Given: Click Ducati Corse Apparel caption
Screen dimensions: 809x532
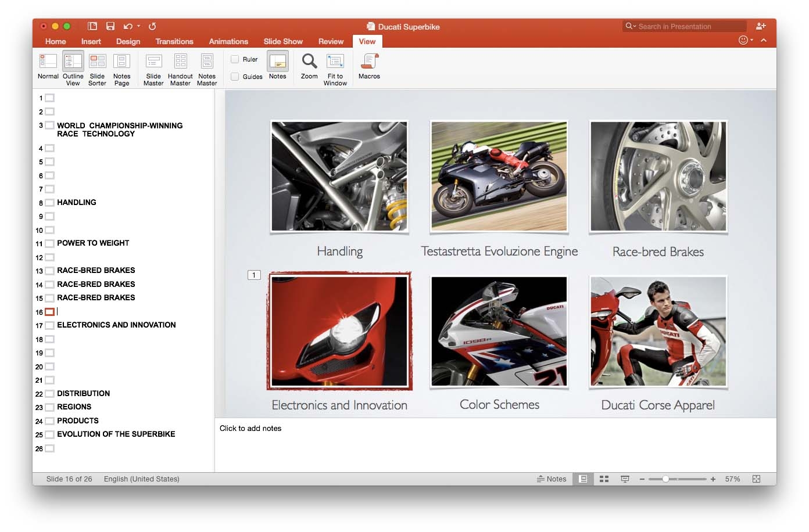Looking at the screenshot, I should pyautogui.click(x=658, y=405).
